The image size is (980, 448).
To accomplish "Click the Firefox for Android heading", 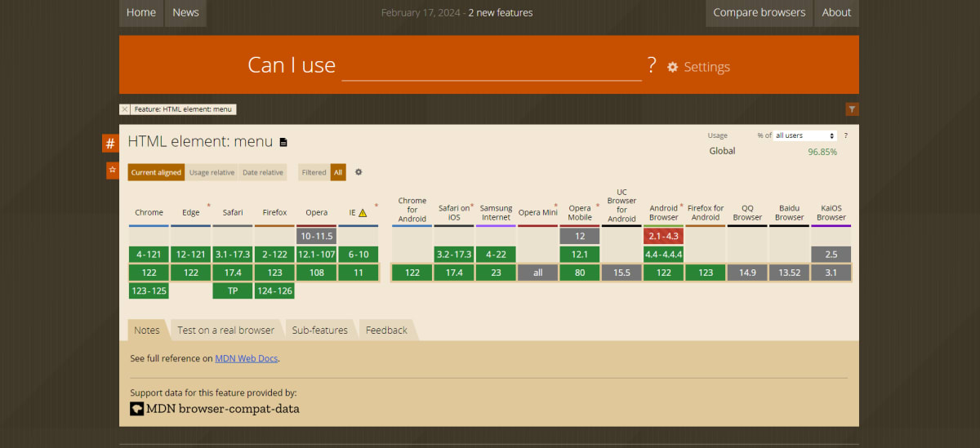I will [x=706, y=212].
